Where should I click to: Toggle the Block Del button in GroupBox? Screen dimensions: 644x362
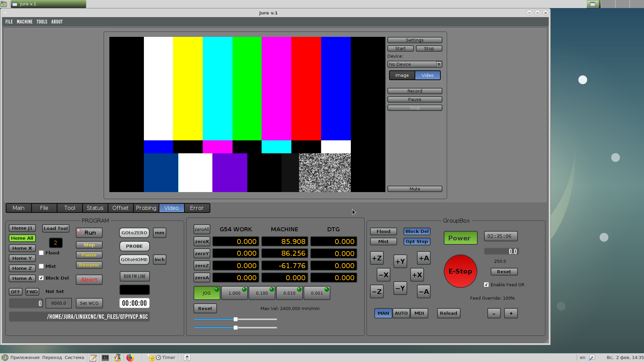(417, 232)
